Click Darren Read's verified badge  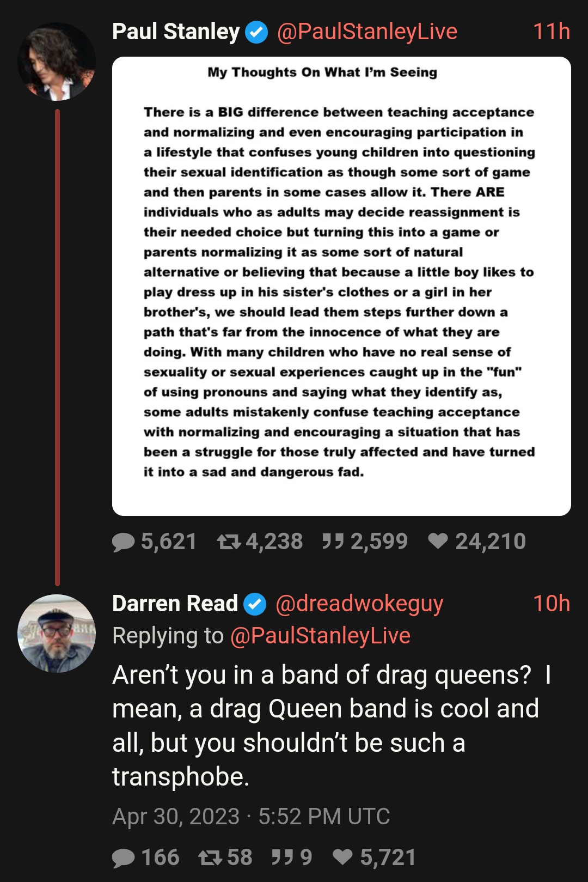click(x=255, y=604)
